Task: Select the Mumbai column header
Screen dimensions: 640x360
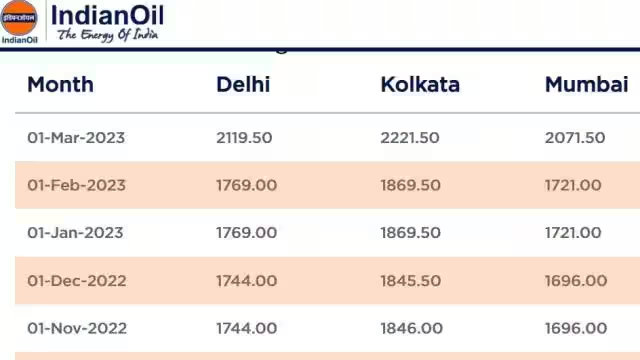Action: click(587, 84)
